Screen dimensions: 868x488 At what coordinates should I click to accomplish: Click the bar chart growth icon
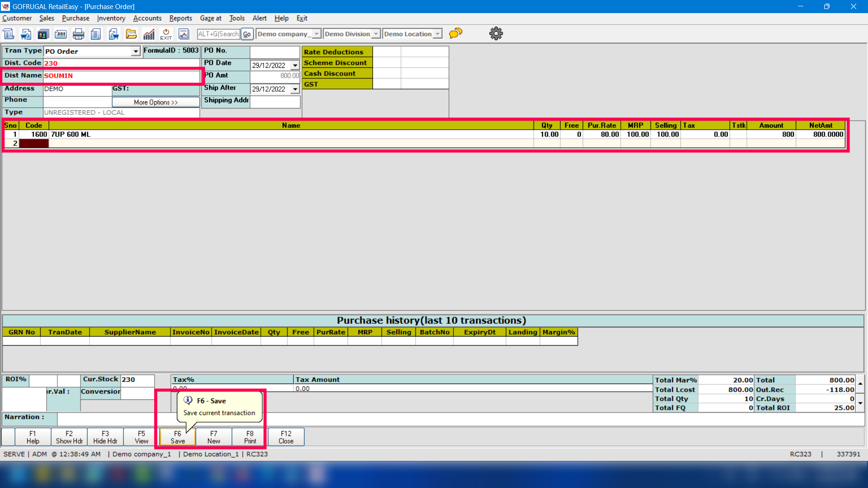point(149,34)
